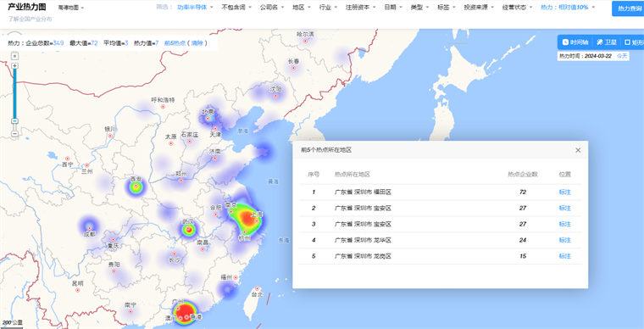Click the 热力查询 search button
This screenshot has height=329, width=644.
point(629,8)
